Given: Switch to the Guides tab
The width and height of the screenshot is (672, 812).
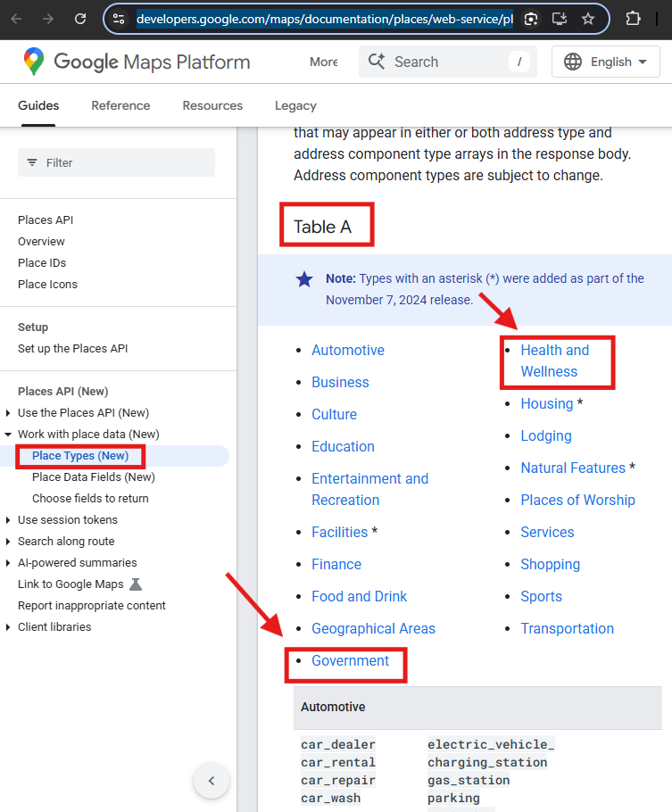Looking at the screenshot, I should click(38, 105).
